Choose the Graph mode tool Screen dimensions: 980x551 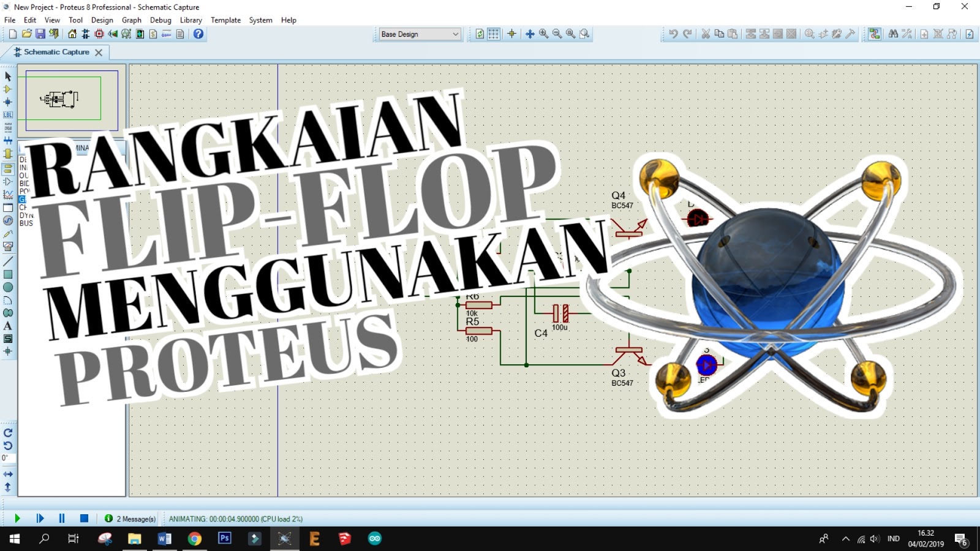(x=8, y=195)
